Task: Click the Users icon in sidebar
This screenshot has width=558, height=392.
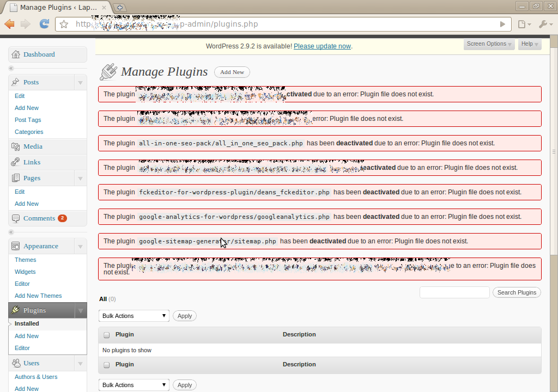Action: point(16,363)
